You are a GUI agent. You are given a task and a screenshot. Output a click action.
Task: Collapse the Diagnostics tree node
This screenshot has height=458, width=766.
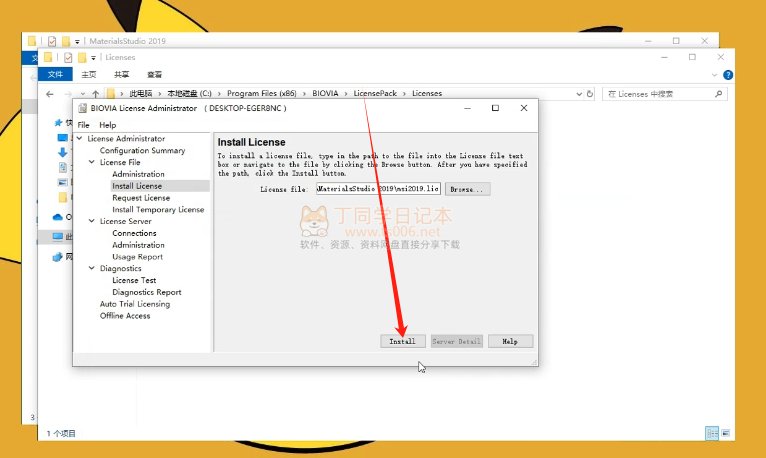(92, 268)
